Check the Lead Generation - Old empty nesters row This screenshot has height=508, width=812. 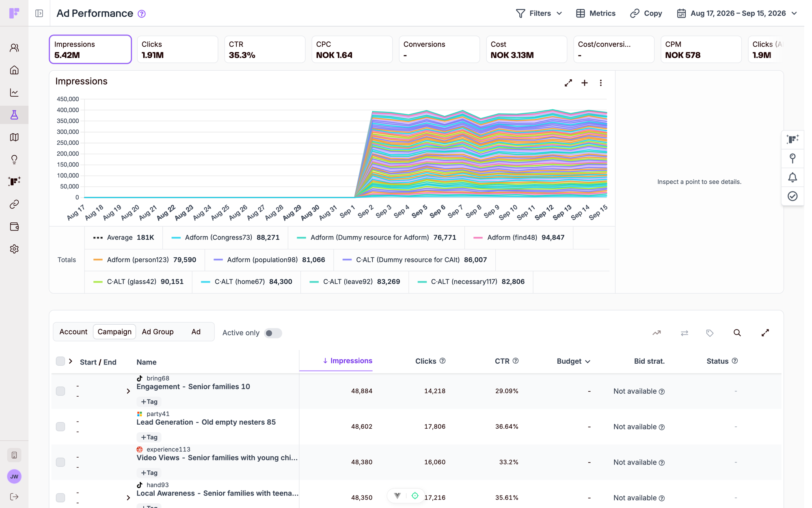[60, 426]
